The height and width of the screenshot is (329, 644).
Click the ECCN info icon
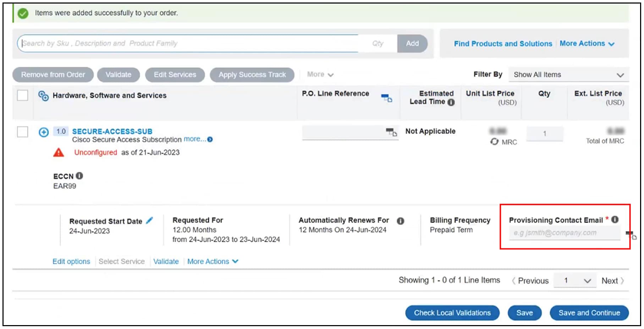click(79, 176)
